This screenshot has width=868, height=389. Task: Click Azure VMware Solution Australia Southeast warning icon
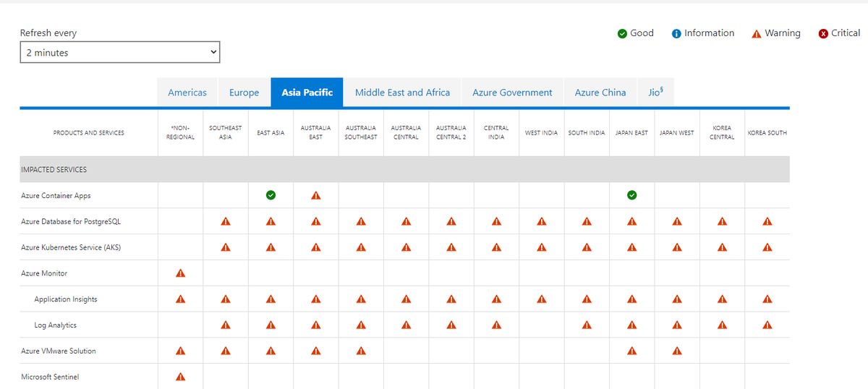pyautogui.click(x=361, y=351)
